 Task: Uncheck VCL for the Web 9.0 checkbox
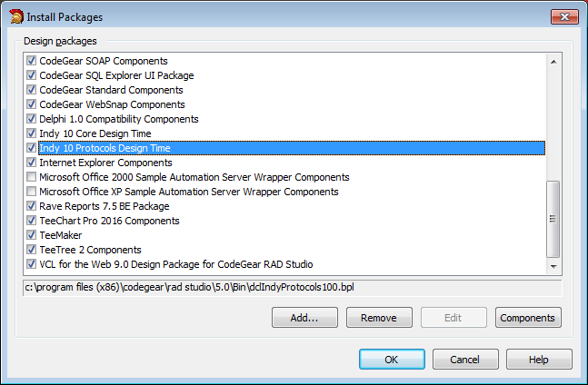[32, 264]
